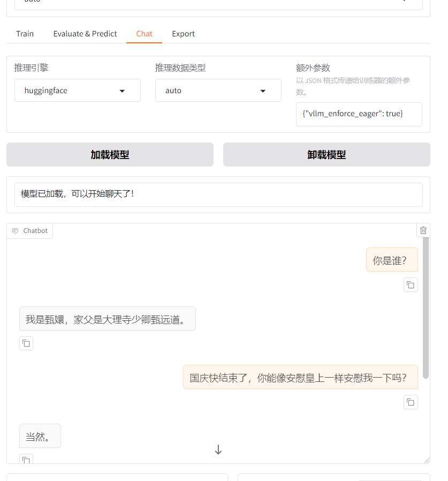The image size is (448, 481).
Task: Click the 推理数据类型 label
Action: (180, 68)
